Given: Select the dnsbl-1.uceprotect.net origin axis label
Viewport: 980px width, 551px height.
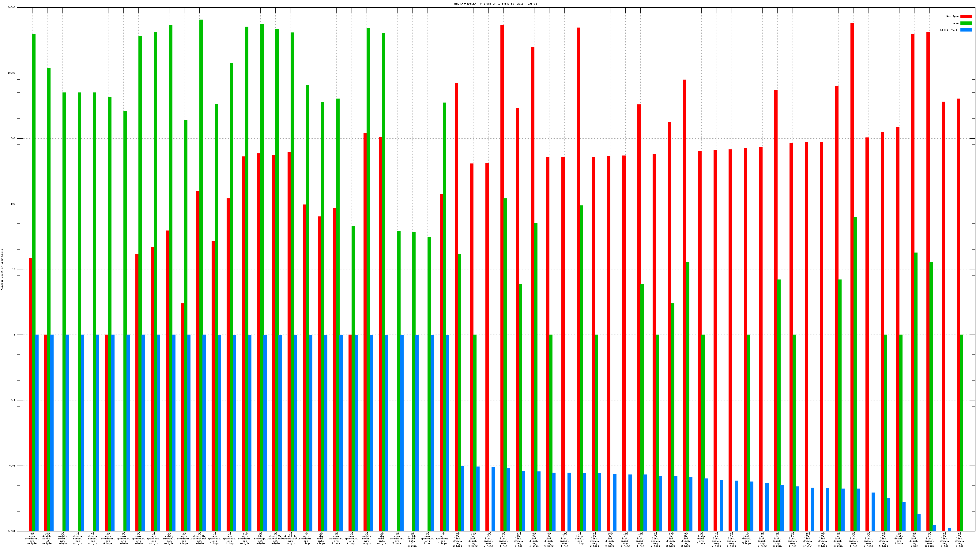Looking at the screenshot, I should point(291,538).
